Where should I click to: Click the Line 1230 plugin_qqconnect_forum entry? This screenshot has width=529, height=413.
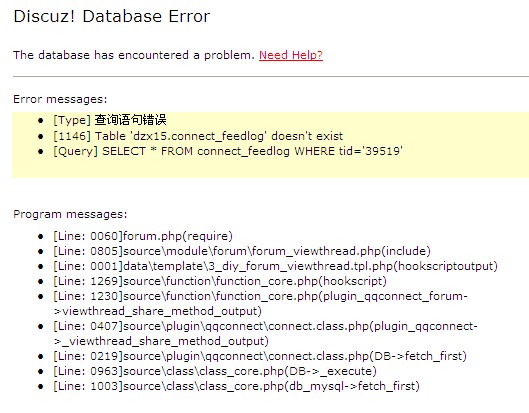click(x=260, y=303)
